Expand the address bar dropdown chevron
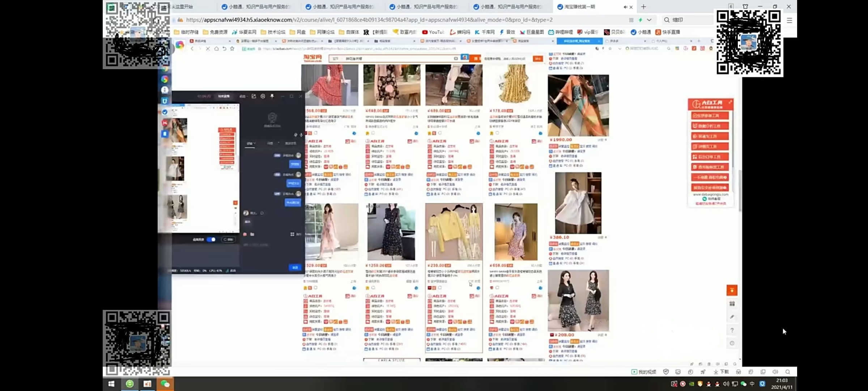Image resolution: width=868 pixels, height=391 pixels. click(649, 20)
